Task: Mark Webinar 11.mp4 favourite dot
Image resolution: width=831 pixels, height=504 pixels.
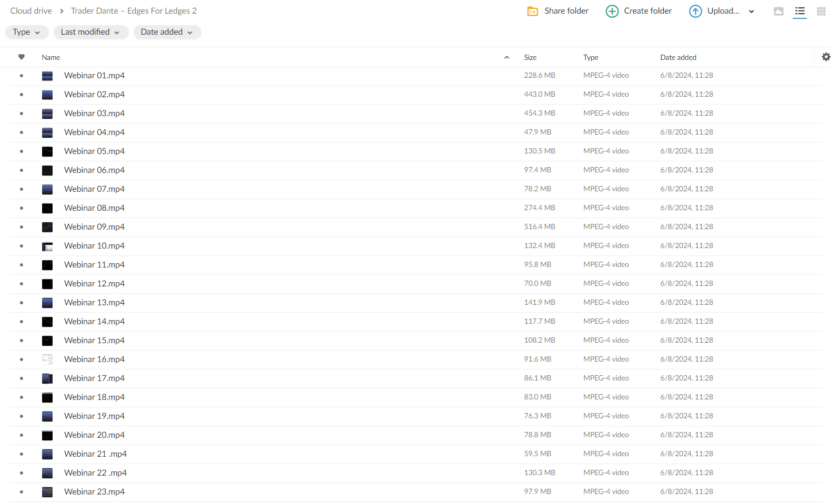Action: tap(22, 265)
